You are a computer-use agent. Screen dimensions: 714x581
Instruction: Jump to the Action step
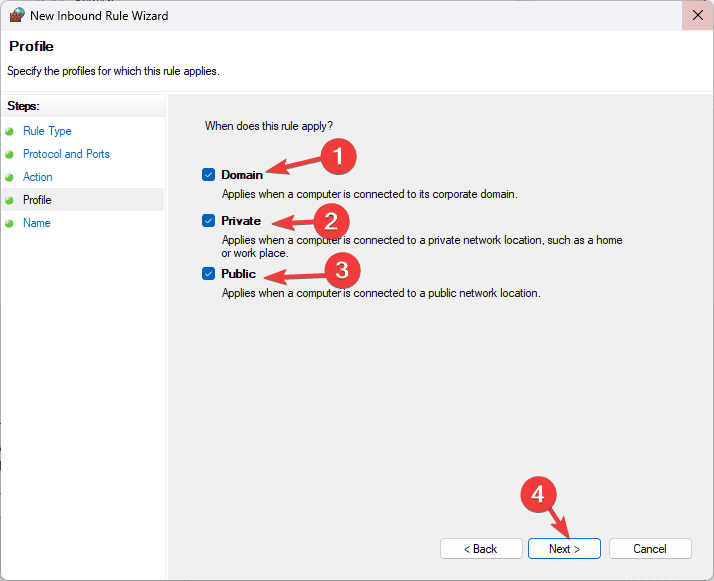click(x=38, y=177)
